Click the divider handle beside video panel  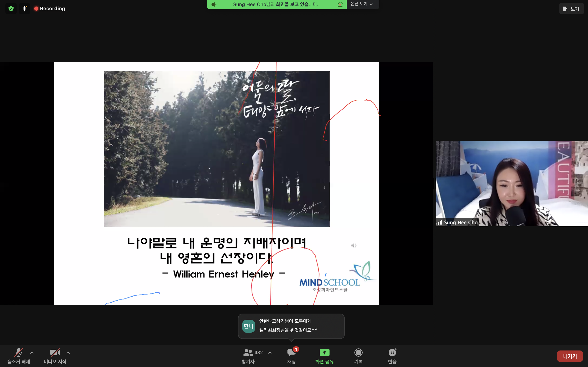pos(434,183)
